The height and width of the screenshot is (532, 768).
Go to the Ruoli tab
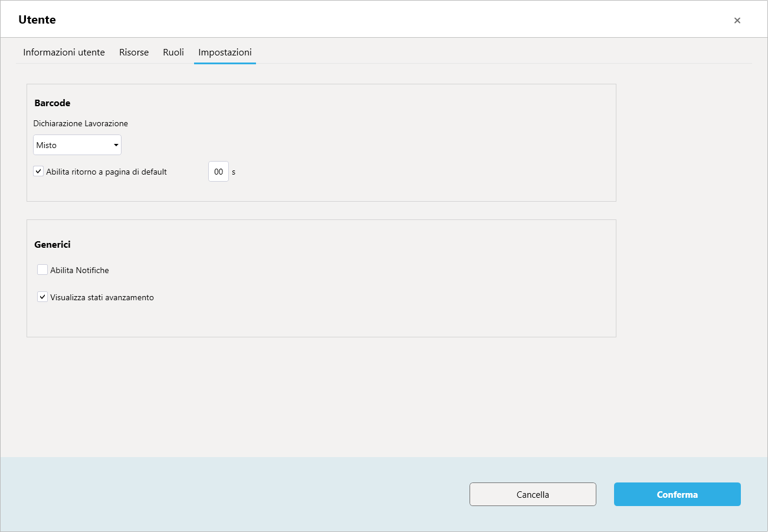[173, 52]
